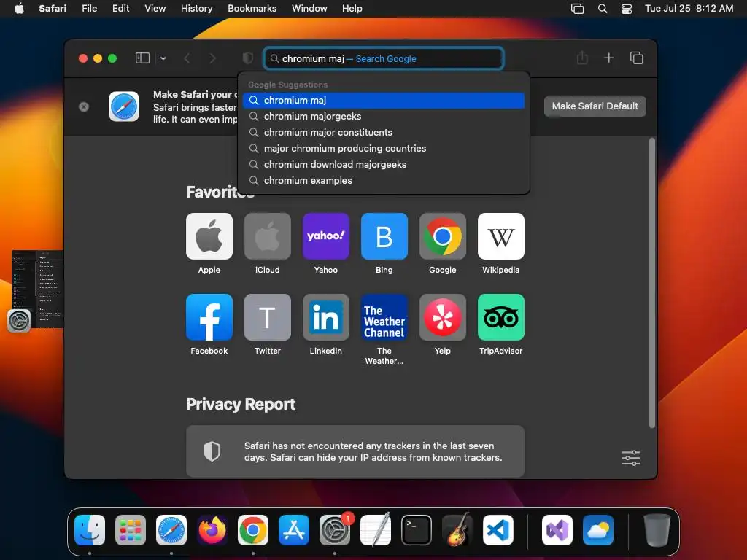
Task: Open the TripAdvisor favorite
Action: coord(500,317)
